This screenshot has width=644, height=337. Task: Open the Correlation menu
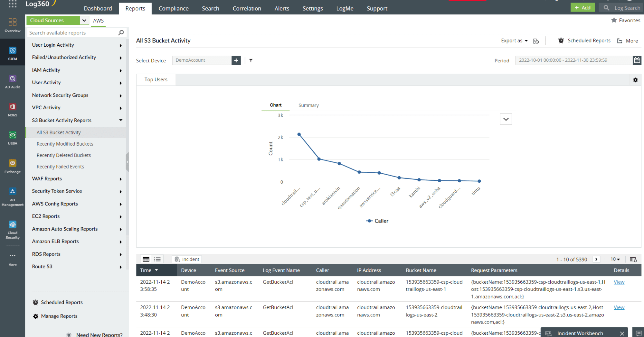coord(247,8)
